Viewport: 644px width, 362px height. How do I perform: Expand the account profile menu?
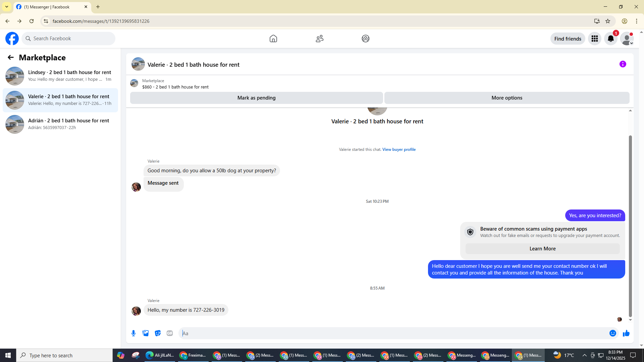[x=627, y=39]
